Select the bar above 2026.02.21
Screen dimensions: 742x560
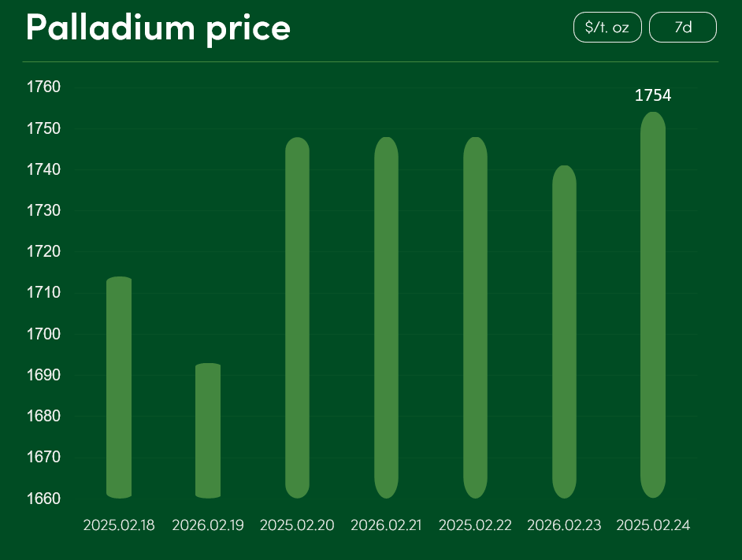pyautogui.click(x=386, y=317)
